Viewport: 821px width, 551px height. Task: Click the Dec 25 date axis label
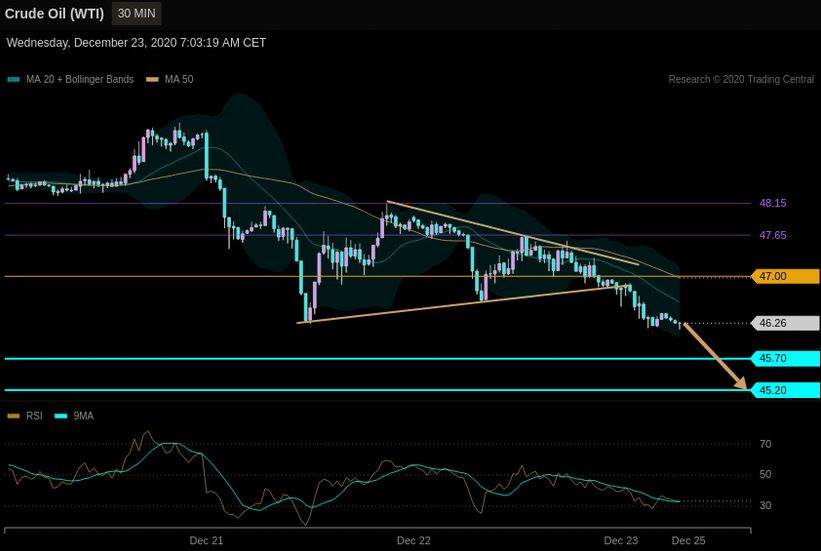click(689, 541)
